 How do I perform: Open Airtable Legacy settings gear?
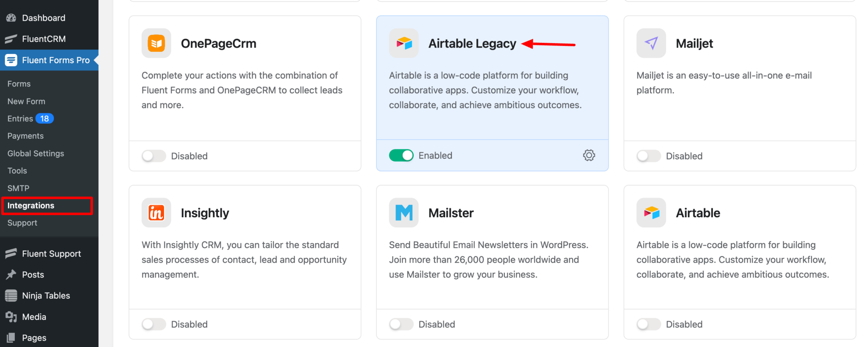coord(589,155)
